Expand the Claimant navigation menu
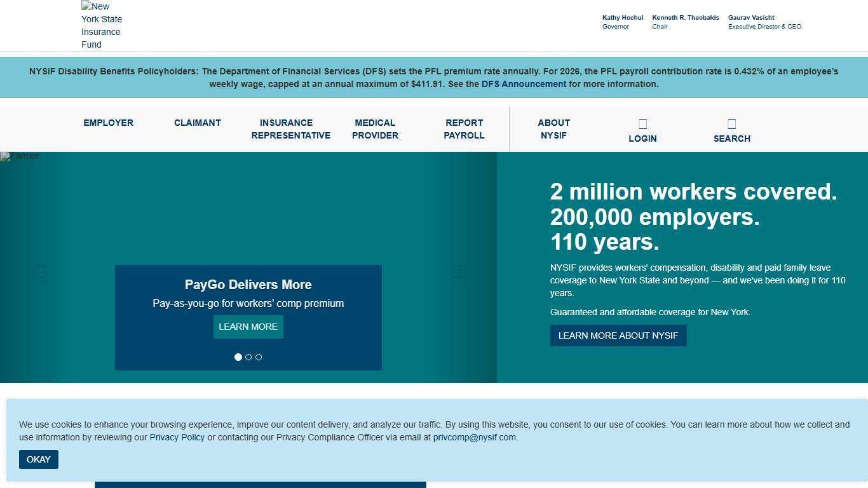Image resolution: width=868 pixels, height=488 pixels. tap(198, 123)
